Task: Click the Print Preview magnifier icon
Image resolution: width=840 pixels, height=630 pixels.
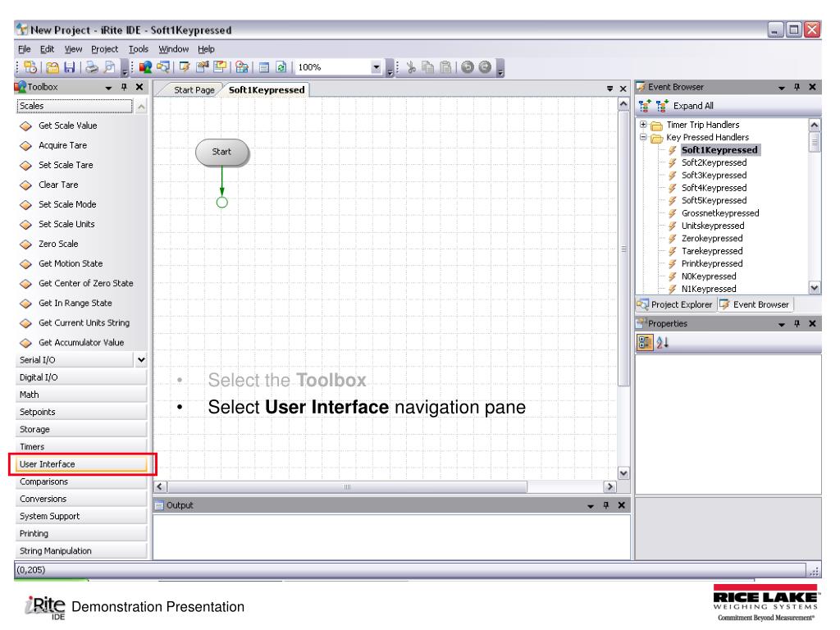Action: (x=109, y=67)
